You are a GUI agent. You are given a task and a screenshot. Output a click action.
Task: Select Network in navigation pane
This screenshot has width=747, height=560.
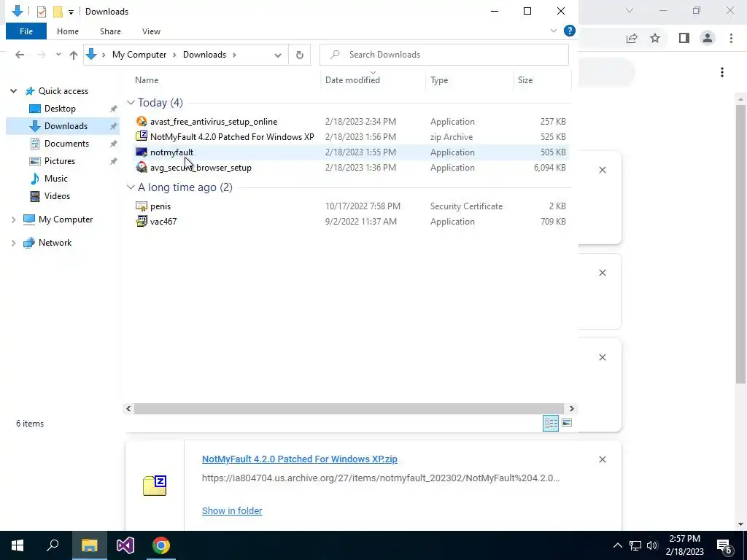tap(55, 243)
